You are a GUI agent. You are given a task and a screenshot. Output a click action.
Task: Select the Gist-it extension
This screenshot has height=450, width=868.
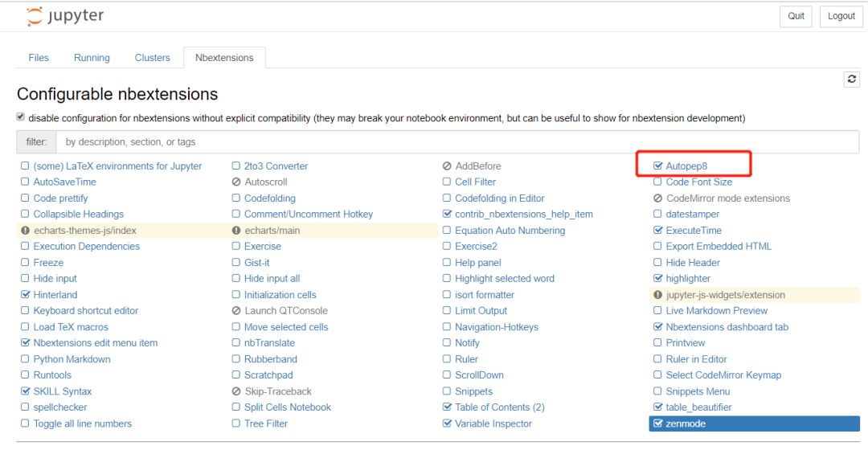pos(257,262)
